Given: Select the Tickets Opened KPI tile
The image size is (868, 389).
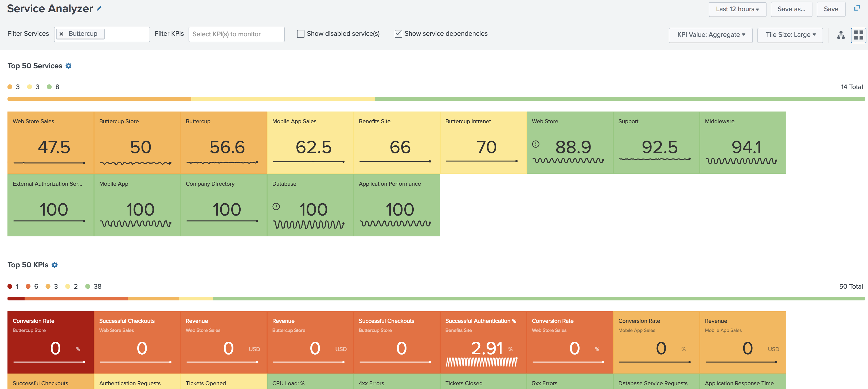Looking at the screenshot, I should (224, 381).
